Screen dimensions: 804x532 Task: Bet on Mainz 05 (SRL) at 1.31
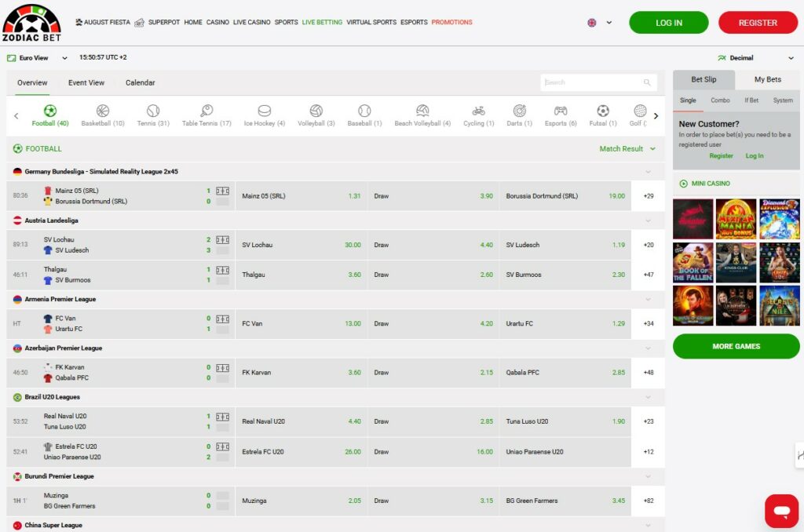click(301, 196)
